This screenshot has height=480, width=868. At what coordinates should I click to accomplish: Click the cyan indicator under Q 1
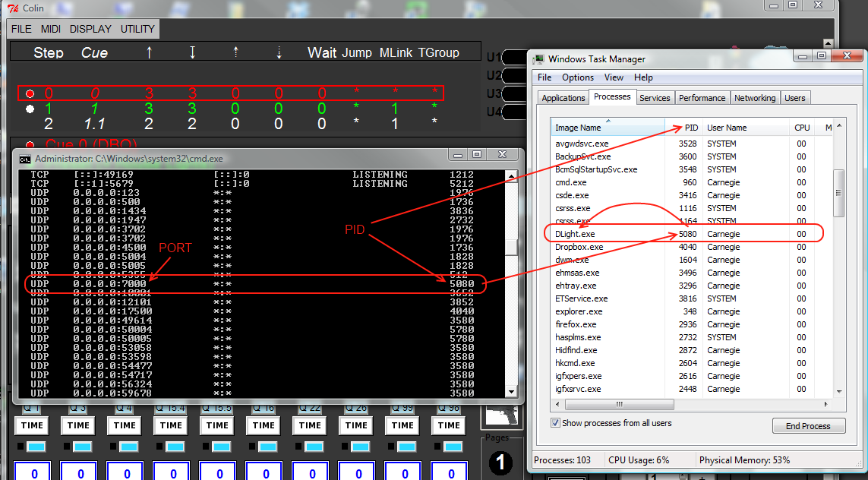pyautogui.click(x=36, y=446)
